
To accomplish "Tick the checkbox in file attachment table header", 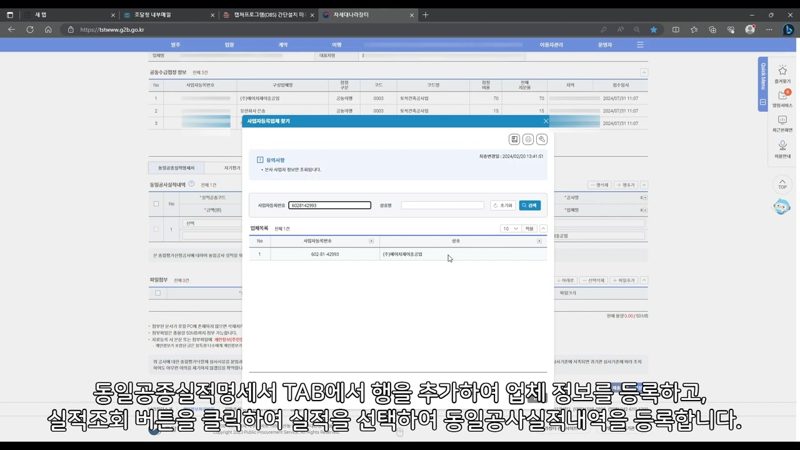I will pos(158,293).
